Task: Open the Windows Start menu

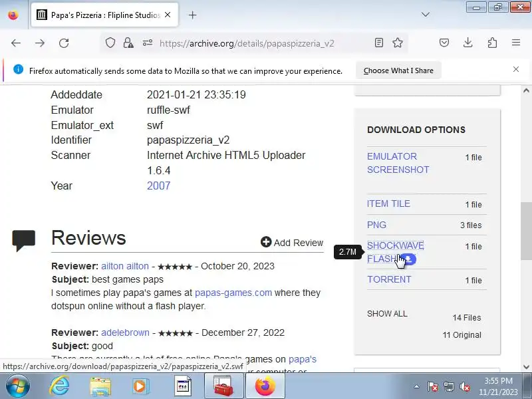Action: (x=17, y=386)
